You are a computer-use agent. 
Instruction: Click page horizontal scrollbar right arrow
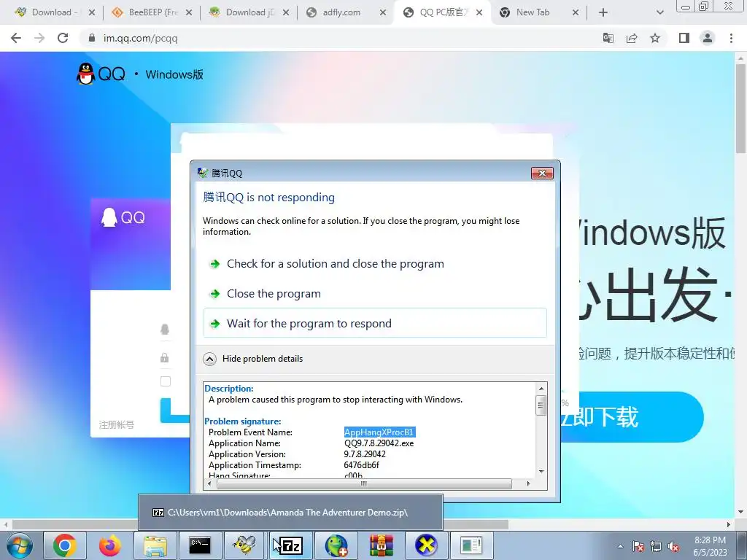tap(729, 524)
